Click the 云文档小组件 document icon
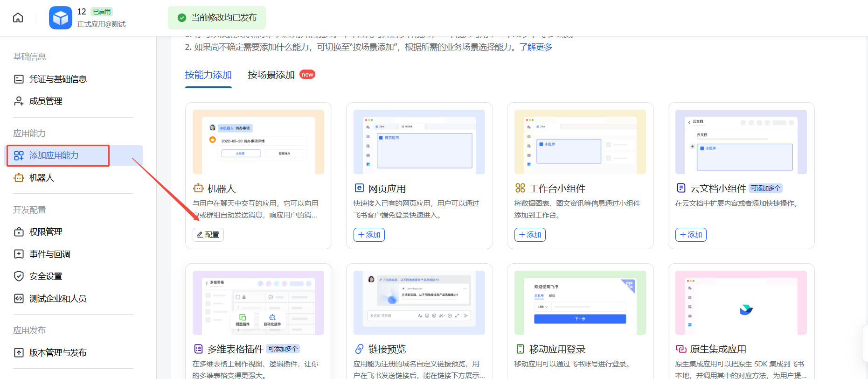The height and width of the screenshot is (379, 868). [x=681, y=188]
